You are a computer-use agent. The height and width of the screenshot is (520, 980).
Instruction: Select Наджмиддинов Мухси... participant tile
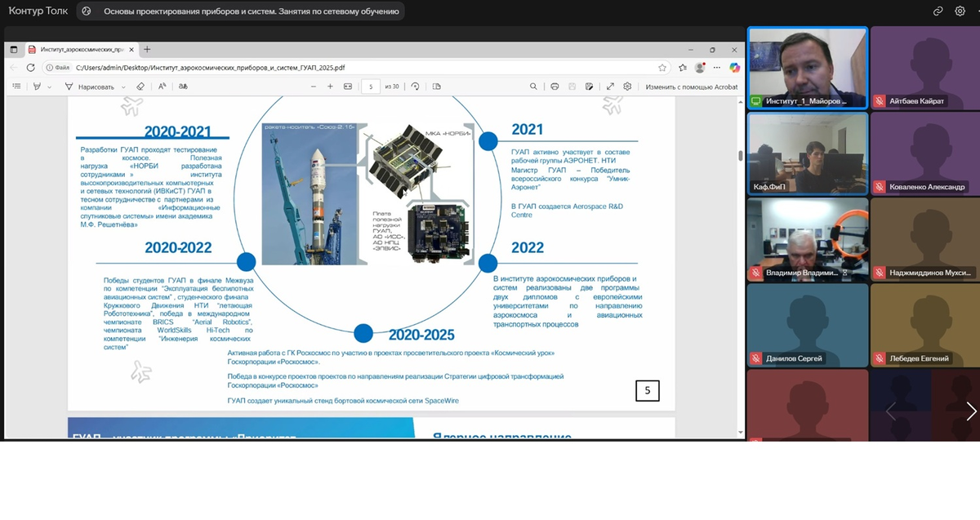tap(925, 240)
